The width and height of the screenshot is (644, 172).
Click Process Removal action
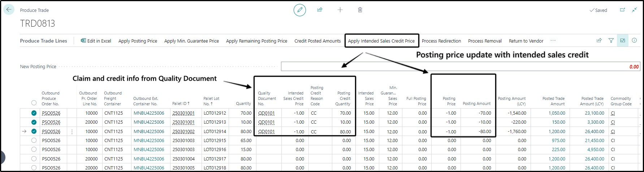(x=485, y=41)
